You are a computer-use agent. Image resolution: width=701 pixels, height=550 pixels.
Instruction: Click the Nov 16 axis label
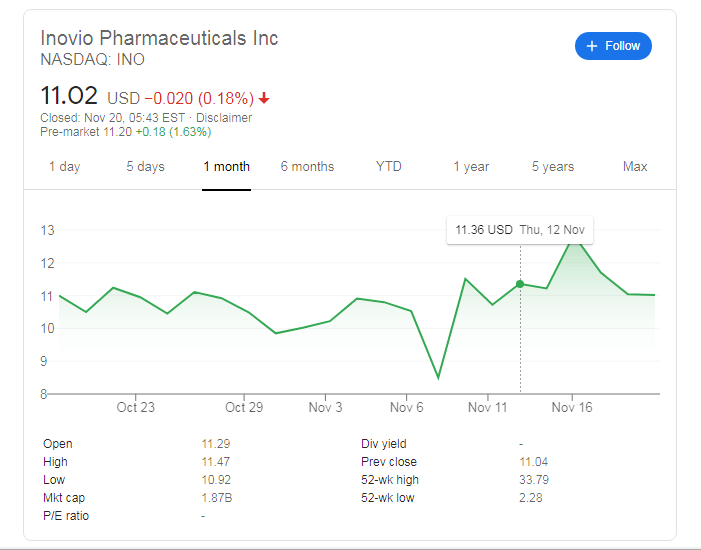[572, 407]
